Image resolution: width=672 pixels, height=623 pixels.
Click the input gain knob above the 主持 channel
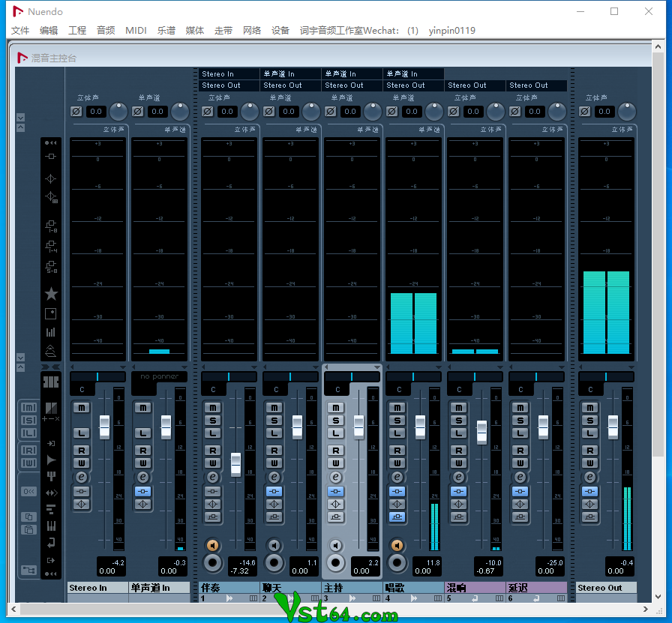tap(373, 112)
